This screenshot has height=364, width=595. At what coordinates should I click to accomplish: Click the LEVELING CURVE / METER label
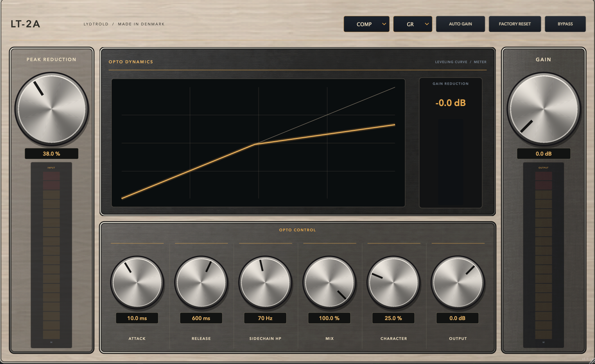pyautogui.click(x=461, y=62)
